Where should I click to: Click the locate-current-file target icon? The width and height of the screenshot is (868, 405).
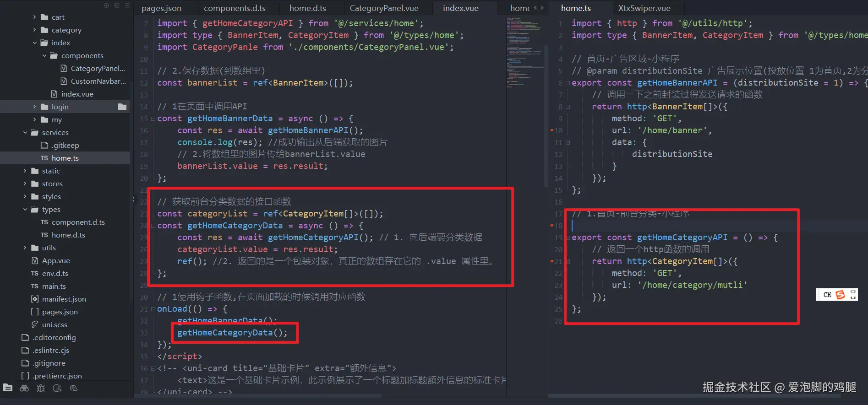click(106, 5)
